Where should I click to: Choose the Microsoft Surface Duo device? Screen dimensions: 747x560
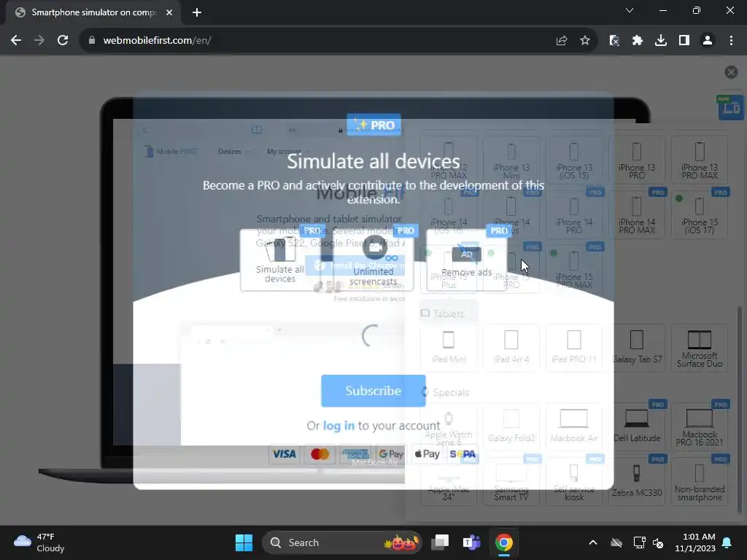pos(700,348)
